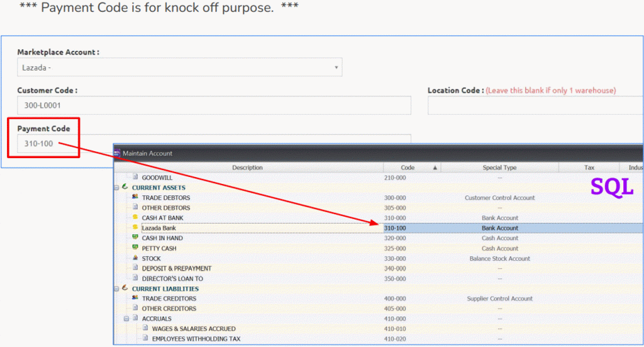
Task: Click code cell 300-000
Action: pos(395,198)
